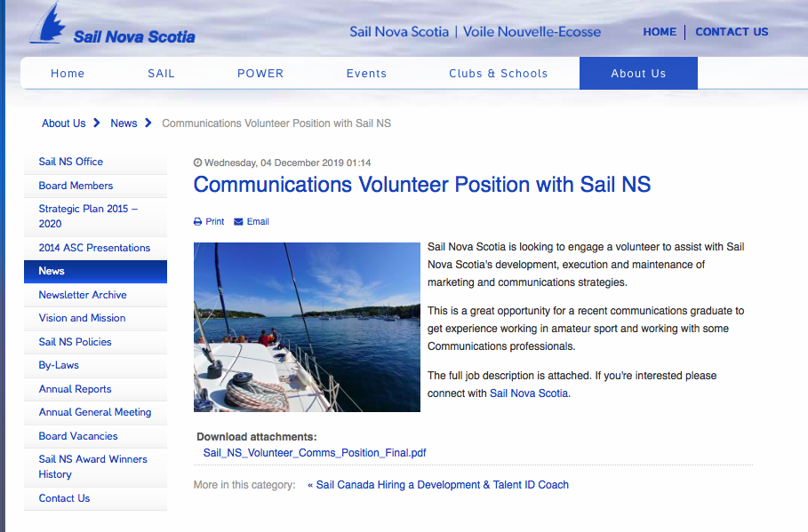The width and height of the screenshot is (808, 532).
Task: Click the CONTACT US header link
Action: point(732,32)
